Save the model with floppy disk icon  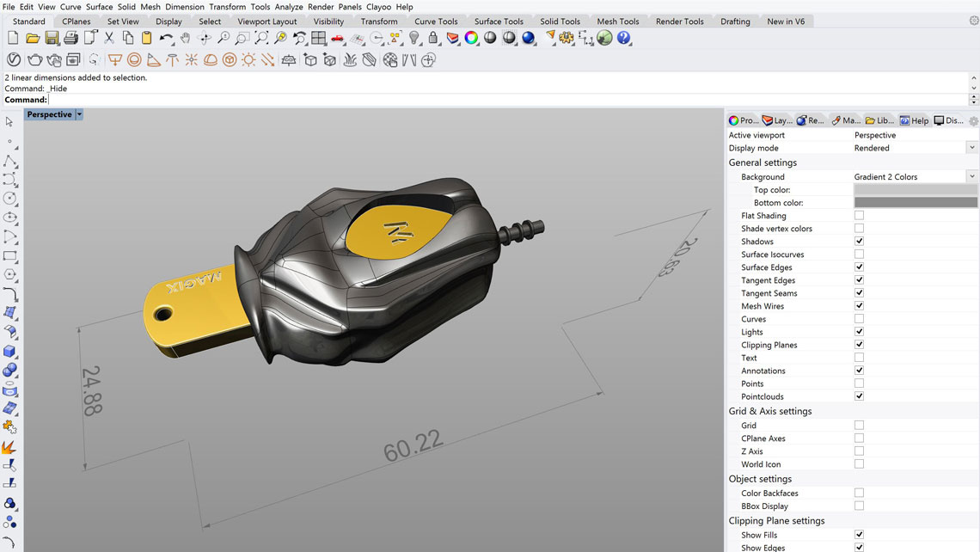52,38
